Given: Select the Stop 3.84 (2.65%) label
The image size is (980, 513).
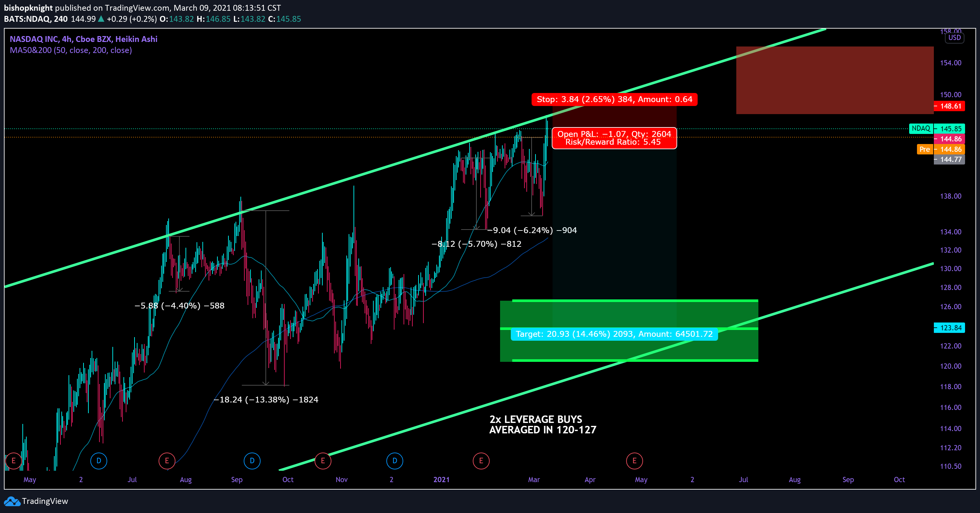Looking at the screenshot, I should (614, 99).
